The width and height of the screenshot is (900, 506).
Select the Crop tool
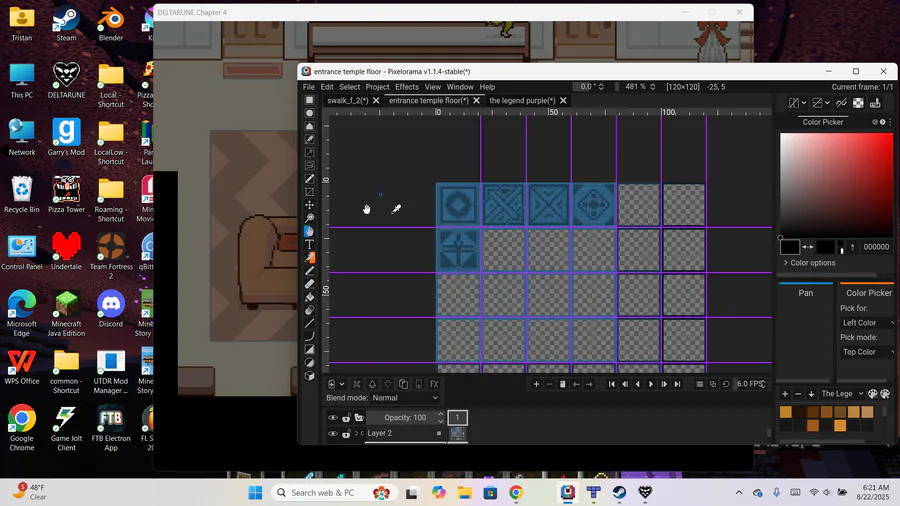309,192
